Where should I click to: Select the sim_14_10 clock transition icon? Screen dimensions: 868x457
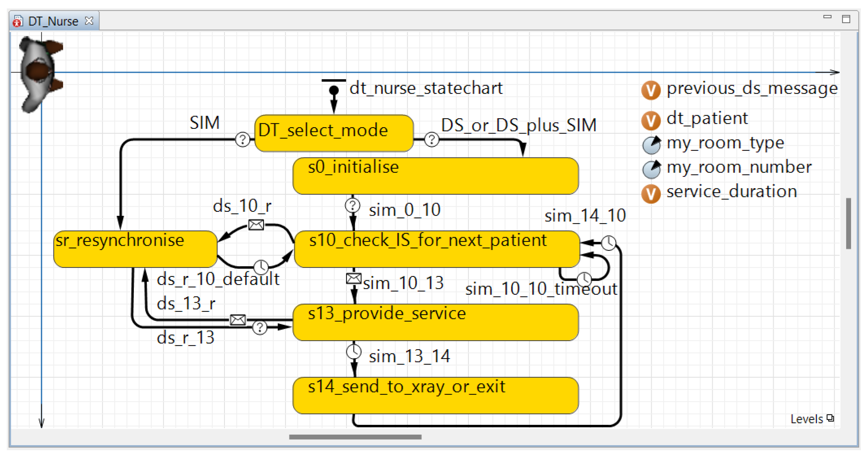pyautogui.click(x=609, y=243)
